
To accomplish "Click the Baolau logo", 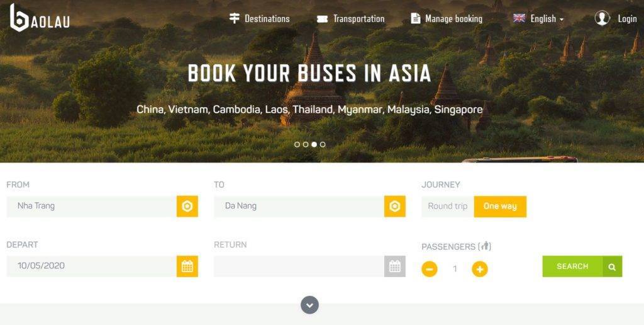I will (x=40, y=18).
